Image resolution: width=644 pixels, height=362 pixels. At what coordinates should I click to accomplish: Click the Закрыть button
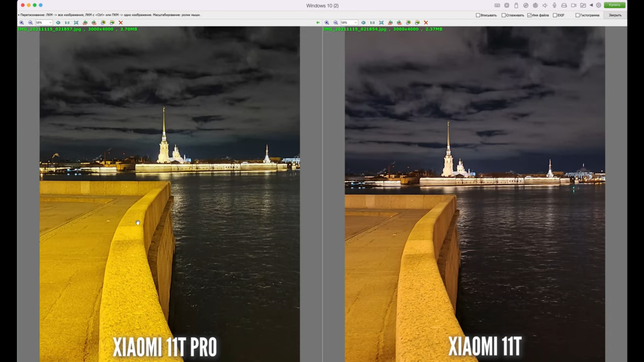tap(615, 15)
